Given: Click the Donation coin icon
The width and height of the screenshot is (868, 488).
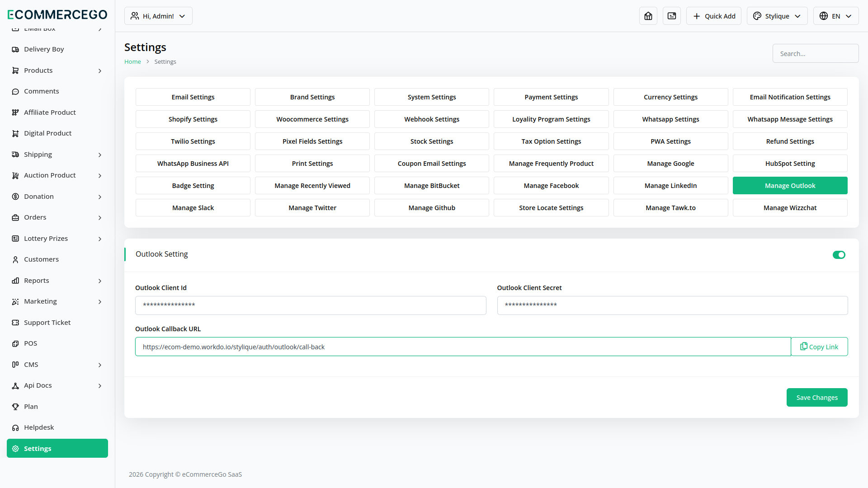Looking at the screenshot, I should click(x=15, y=197).
